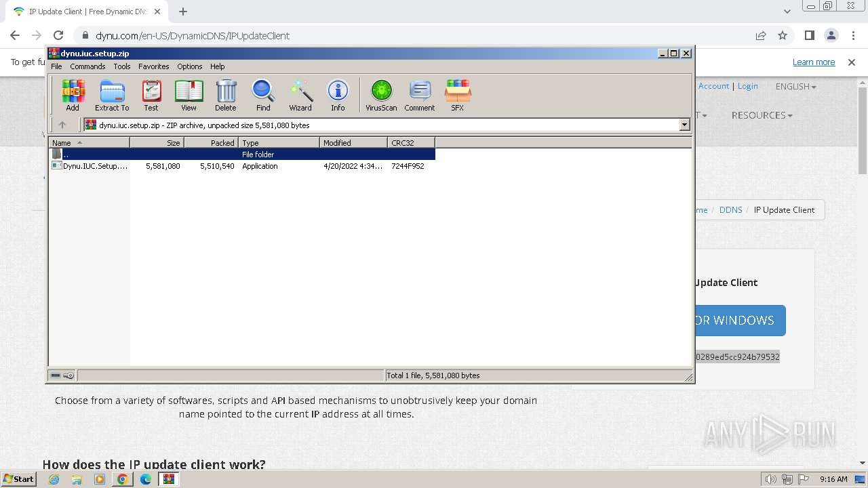The image size is (868, 488).
Task: Click the volume speaker tray icon
Action: click(x=770, y=479)
